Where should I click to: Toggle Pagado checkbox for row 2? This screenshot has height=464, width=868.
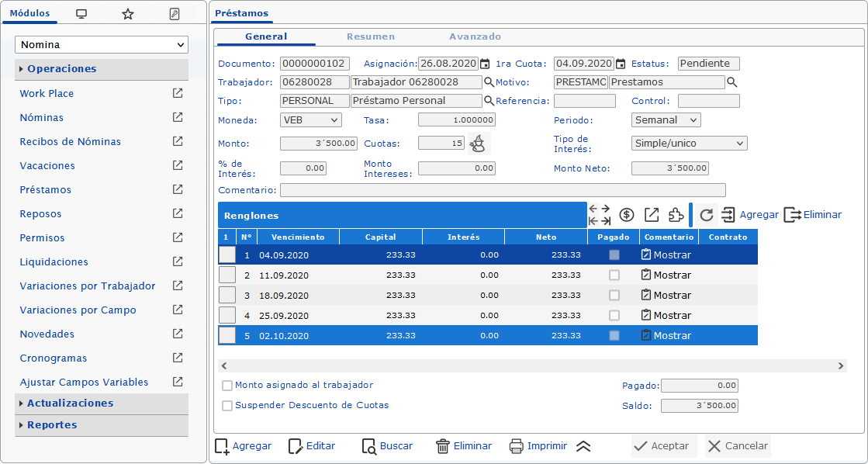pos(614,275)
